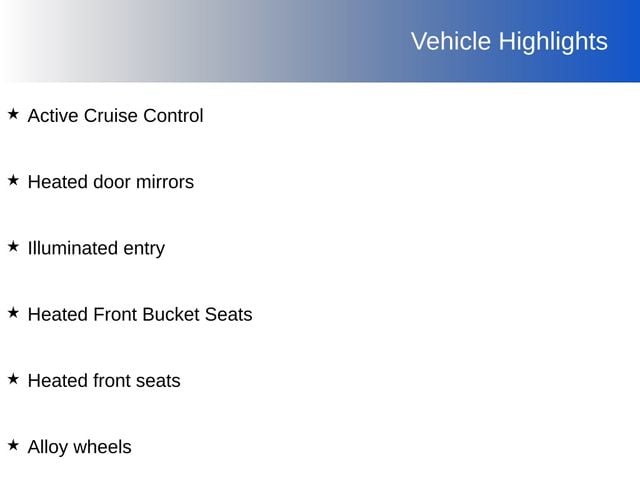Click the word mirrors in the second highlight
This screenshot has width=640, height=480.
click(166, 182)
